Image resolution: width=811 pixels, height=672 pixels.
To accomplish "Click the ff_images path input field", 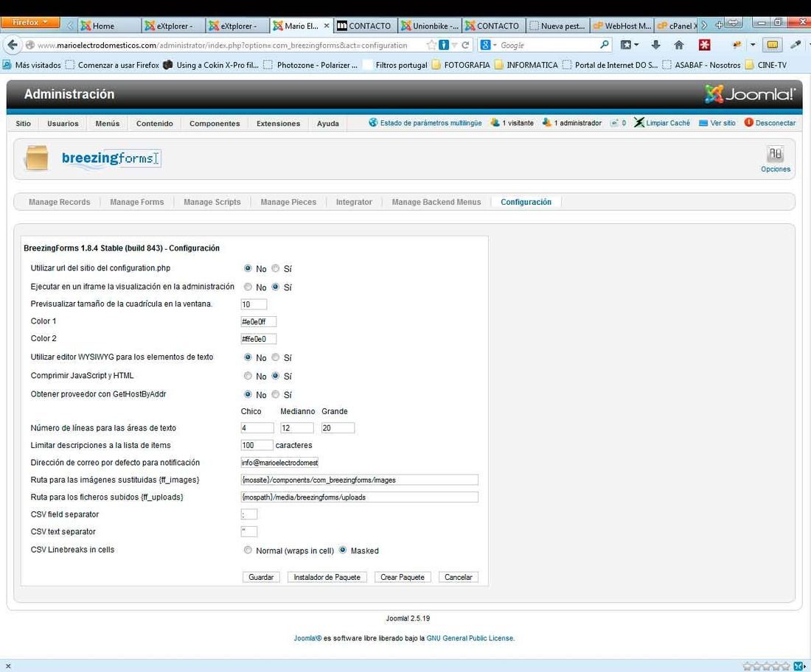I will coord(360,480).
